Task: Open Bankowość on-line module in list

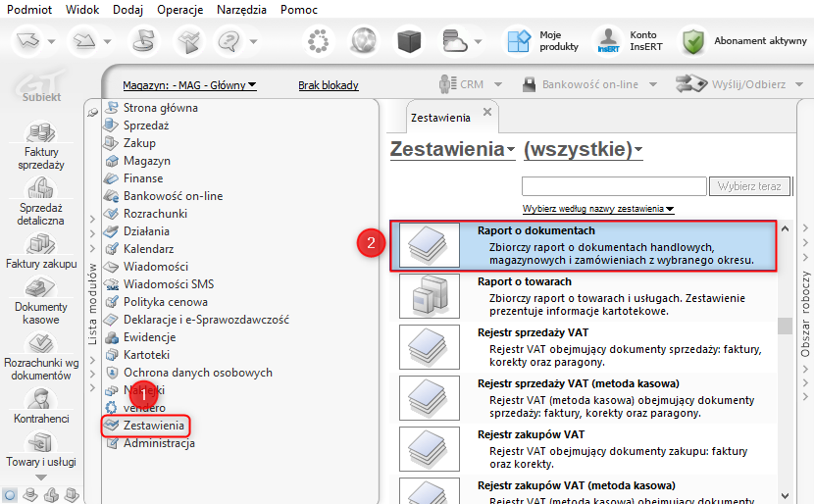Action: pyautogui.click(x=173, y=196)
